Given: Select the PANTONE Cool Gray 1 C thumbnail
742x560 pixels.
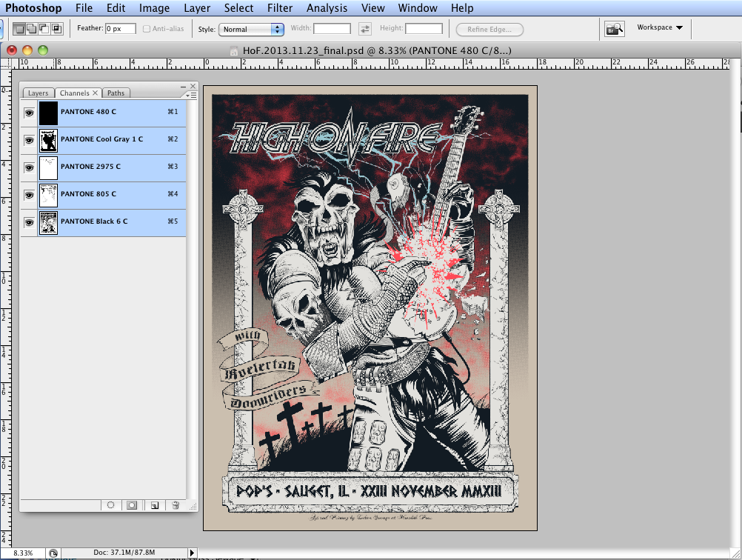Looking at the screenshot, I should (x=48, y=141).
